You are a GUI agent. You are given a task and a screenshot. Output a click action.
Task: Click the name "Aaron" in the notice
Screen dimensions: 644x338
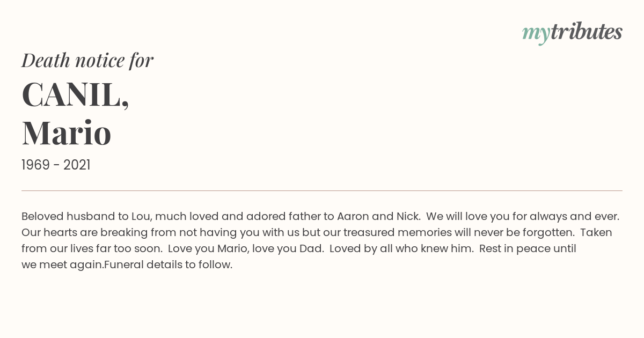click(353, 216)
